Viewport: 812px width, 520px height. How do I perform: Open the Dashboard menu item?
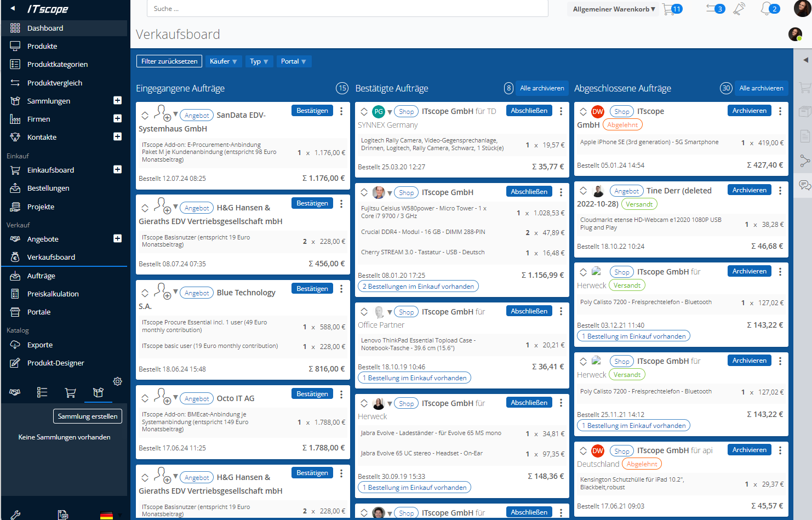[x=64, y=28]
